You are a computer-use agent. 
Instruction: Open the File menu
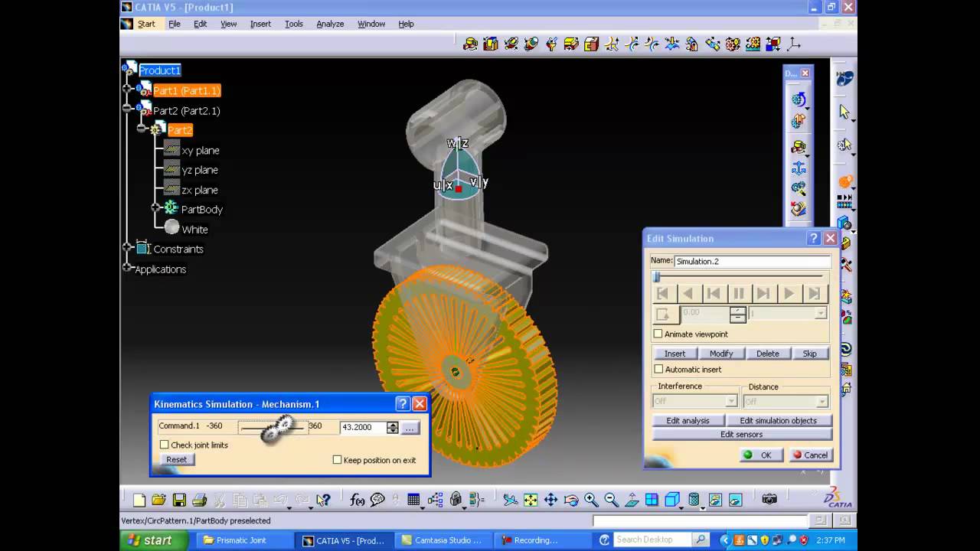point(175,24)
